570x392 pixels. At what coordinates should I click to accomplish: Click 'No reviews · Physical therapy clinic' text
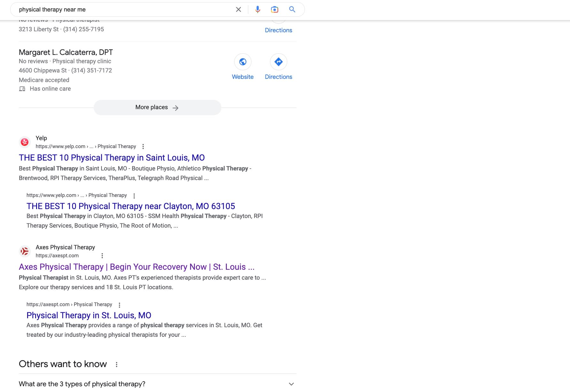(x=65, y=61)
